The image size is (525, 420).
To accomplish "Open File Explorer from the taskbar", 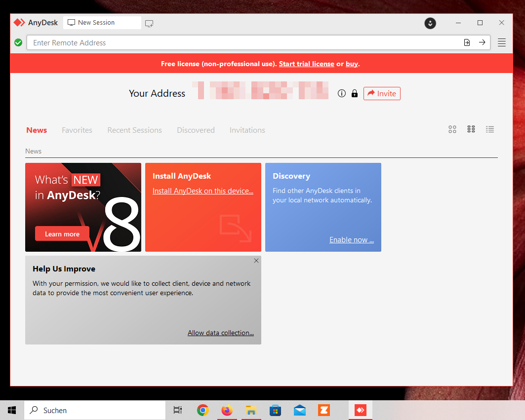I will pyautogui.click(x=251, y=410).
